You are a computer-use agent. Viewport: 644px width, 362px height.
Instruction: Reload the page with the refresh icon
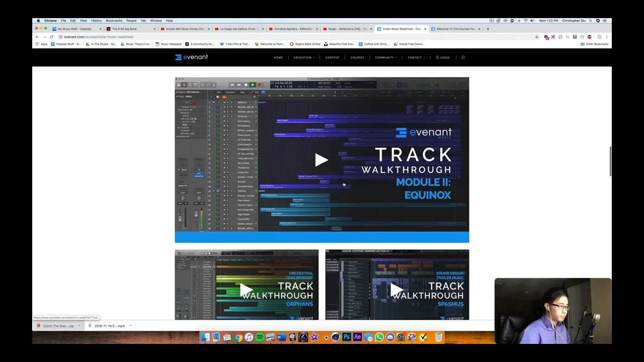coord(51,37)
